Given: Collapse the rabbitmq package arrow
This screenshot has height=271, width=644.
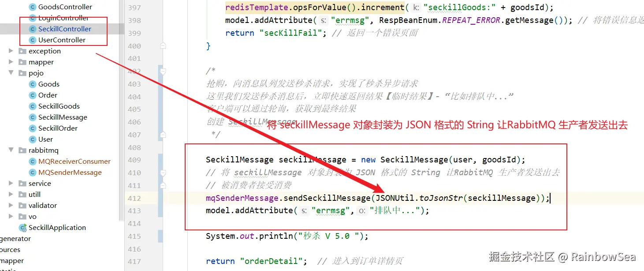Looking at the screenshot, I should [x=11, y=151].
